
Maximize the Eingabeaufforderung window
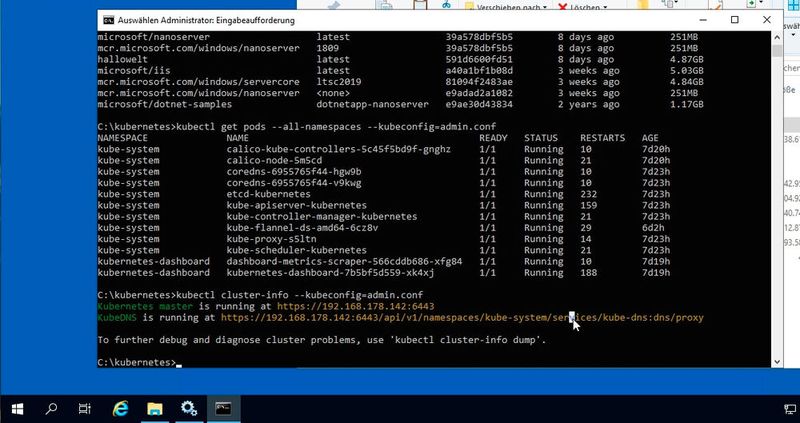[x=735, y=20]
